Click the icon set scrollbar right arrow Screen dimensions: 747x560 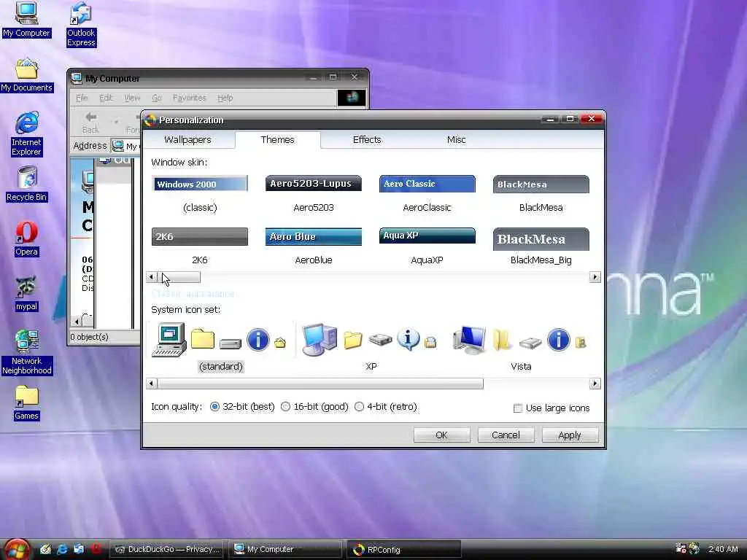pos(595,384)
